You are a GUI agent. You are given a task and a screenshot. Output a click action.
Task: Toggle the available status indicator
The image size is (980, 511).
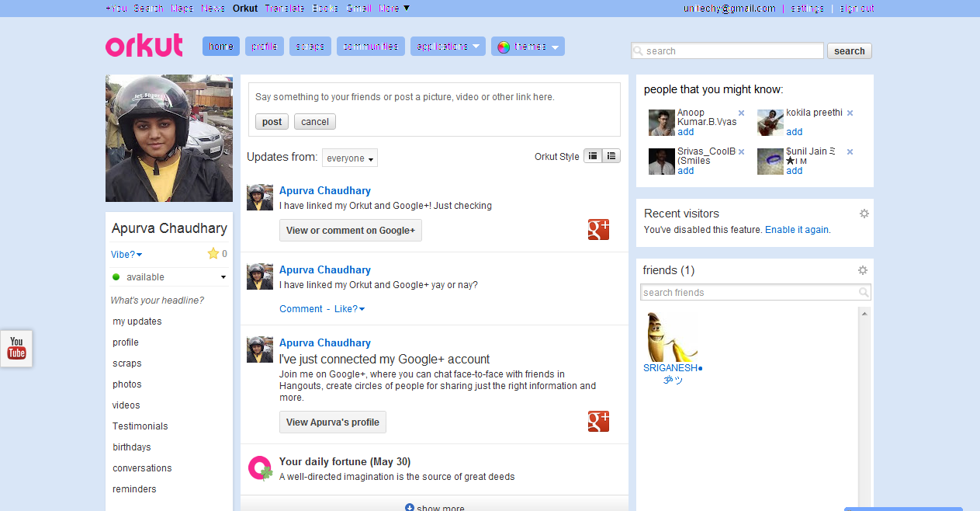(x=116, y=276)
